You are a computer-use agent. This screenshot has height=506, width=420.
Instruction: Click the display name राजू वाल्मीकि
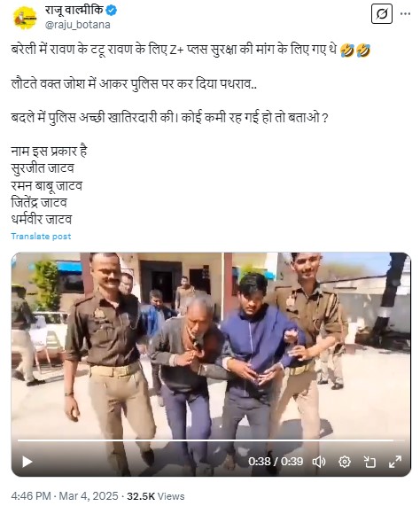(x=74, y=11)
